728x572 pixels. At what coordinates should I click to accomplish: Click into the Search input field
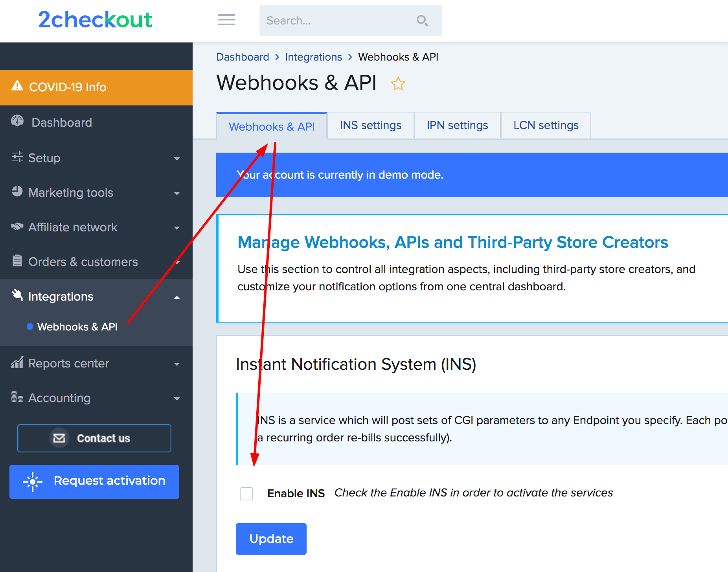point(338,20)
